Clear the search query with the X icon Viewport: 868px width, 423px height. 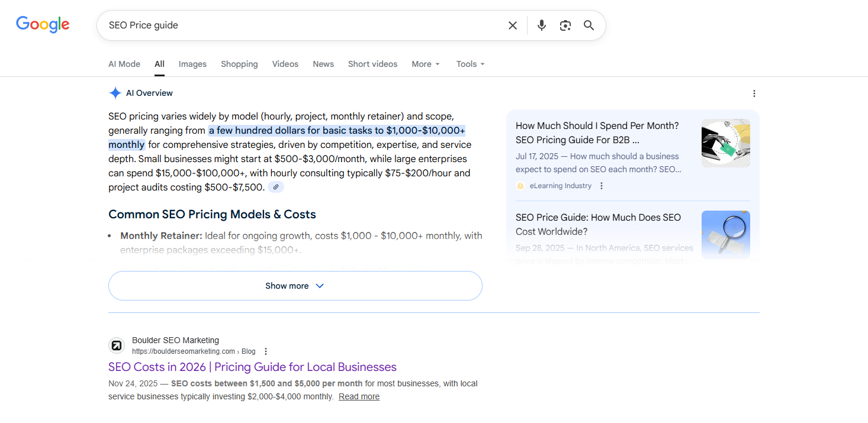(x=512, y=25)
